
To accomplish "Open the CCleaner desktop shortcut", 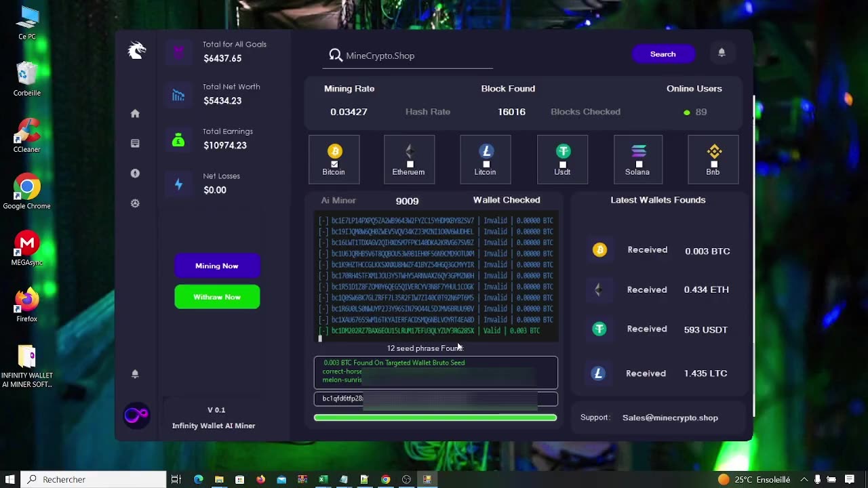I will pos(27,136).
